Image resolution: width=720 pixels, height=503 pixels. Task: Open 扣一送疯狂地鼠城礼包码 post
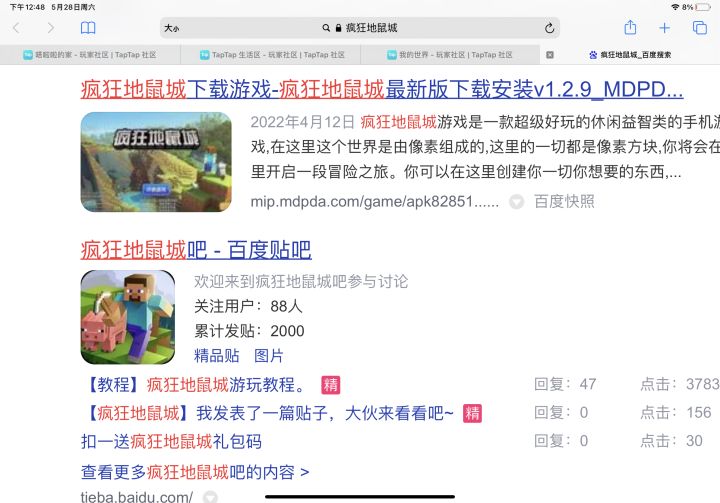171,441
